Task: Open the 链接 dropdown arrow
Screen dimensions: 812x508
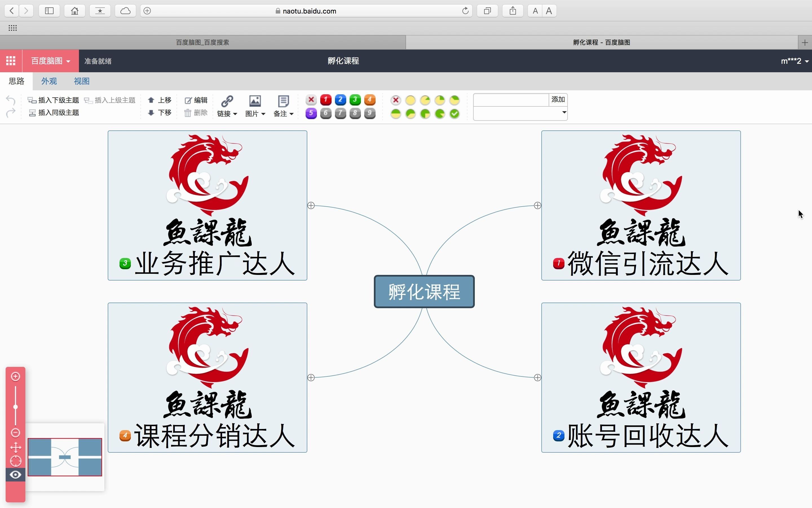Action: (235, 114)
